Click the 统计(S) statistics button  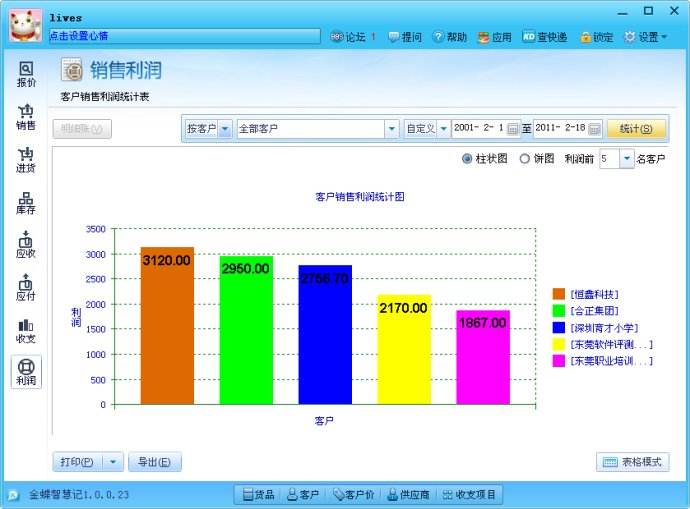636,129
